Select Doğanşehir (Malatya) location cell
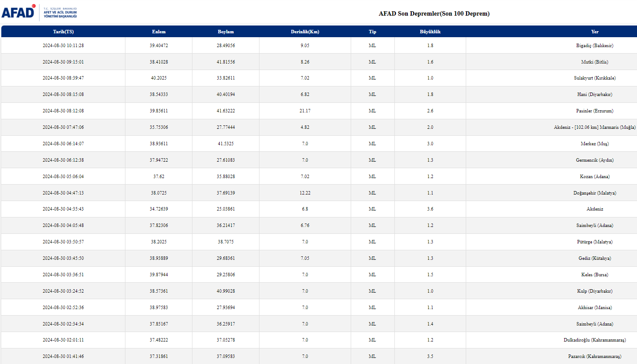Viewport: 637px width, 364px height. pos(595,193)
